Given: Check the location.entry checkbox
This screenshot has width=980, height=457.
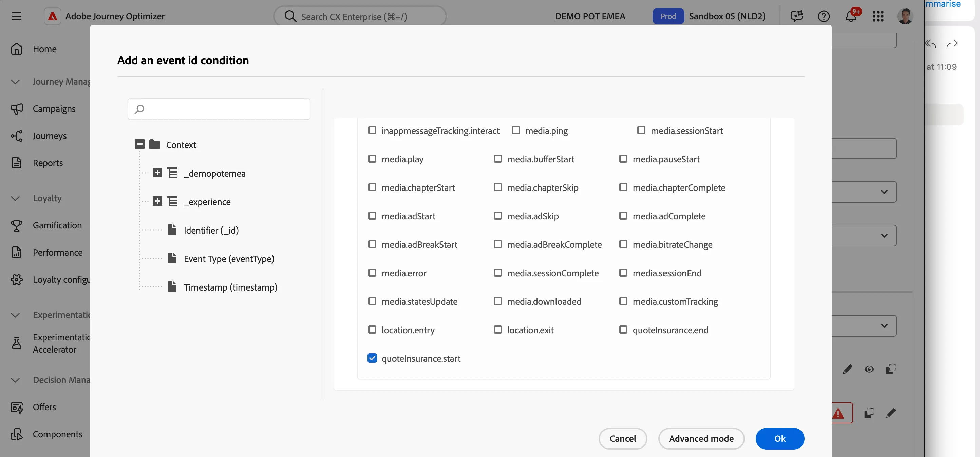Looking at the screenshot, I should click(372, 330).
